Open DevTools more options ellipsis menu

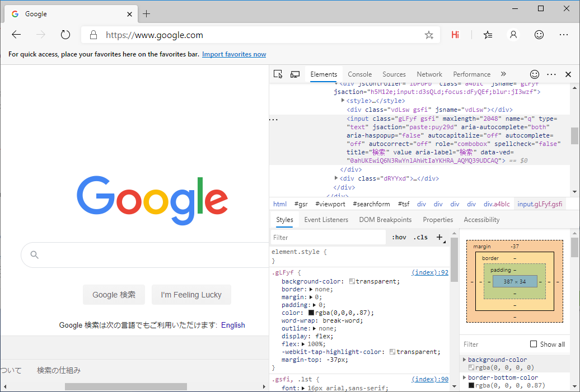(x=551, y=74)
